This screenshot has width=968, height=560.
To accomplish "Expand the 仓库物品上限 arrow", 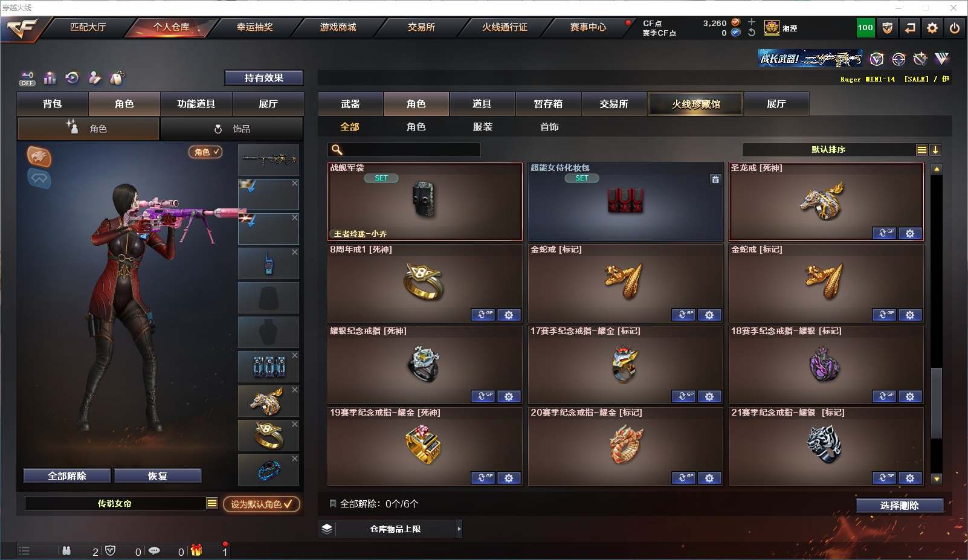I will click(x=459, y=529).
